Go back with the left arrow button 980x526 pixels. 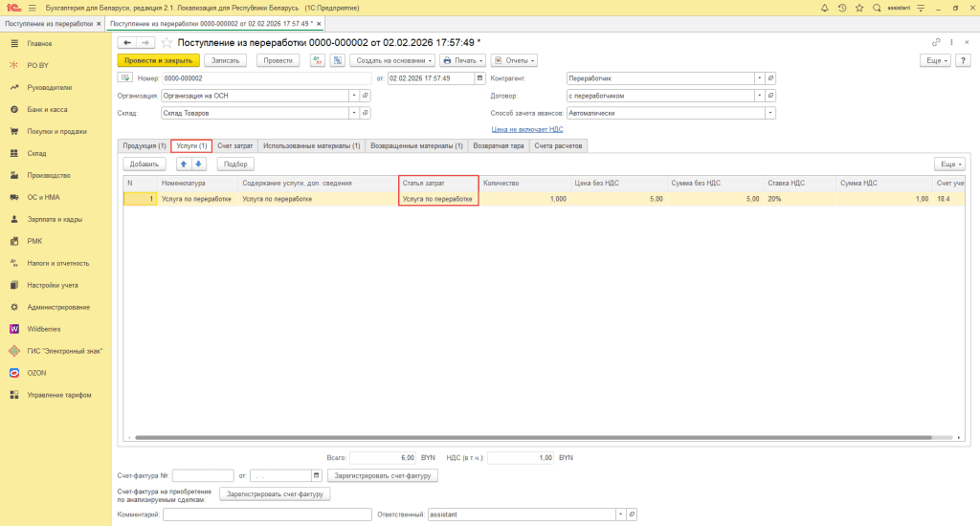[x=126, y=42]
